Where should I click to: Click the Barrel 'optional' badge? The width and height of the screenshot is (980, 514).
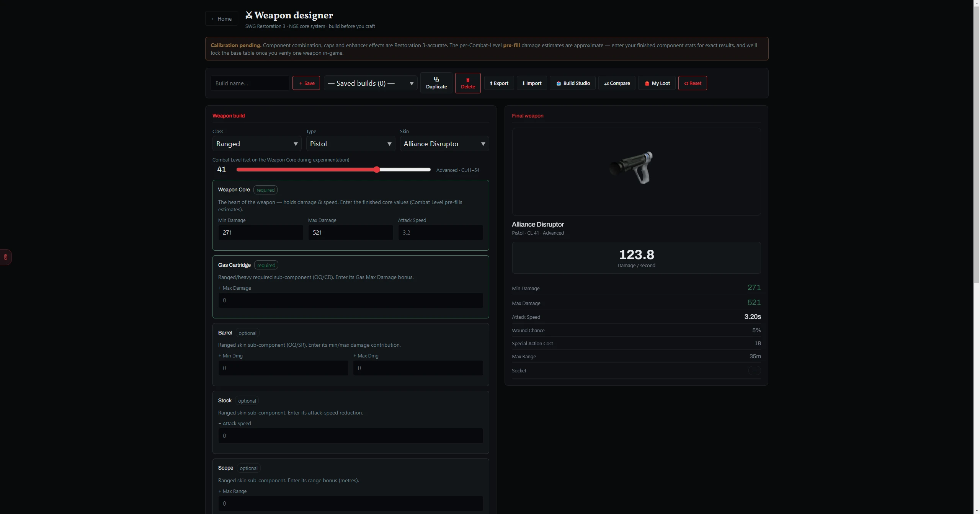247,333
